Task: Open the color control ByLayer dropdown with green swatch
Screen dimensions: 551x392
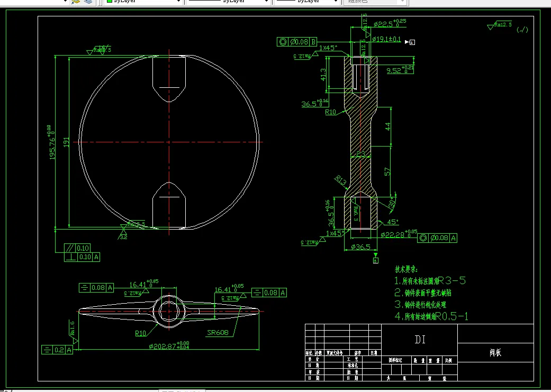Action: point(144,2)
